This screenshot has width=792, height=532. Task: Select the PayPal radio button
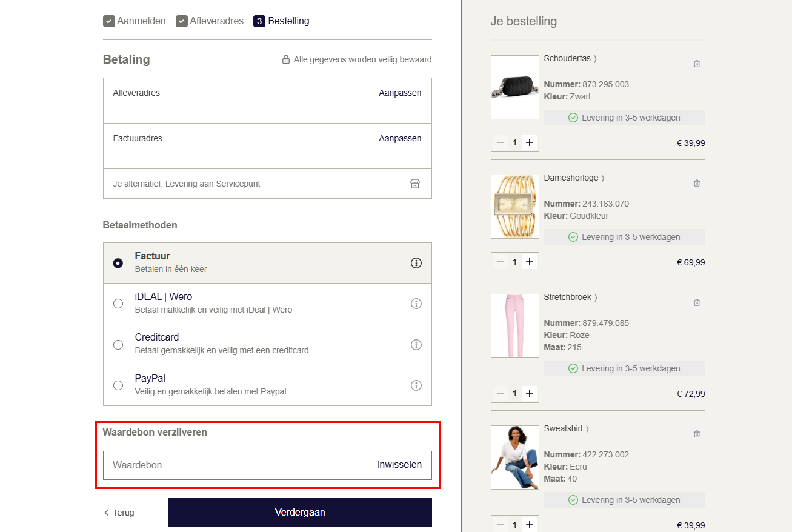coord(118,385)
